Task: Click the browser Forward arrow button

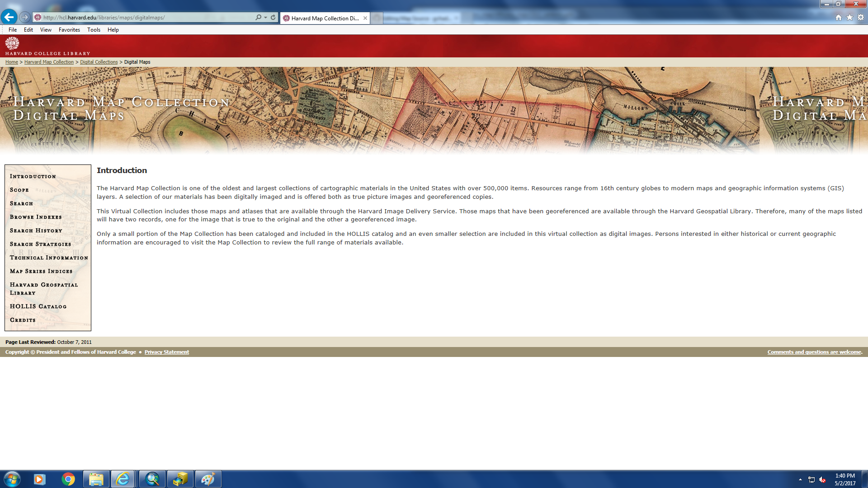Action: click(x=25, y=17)
